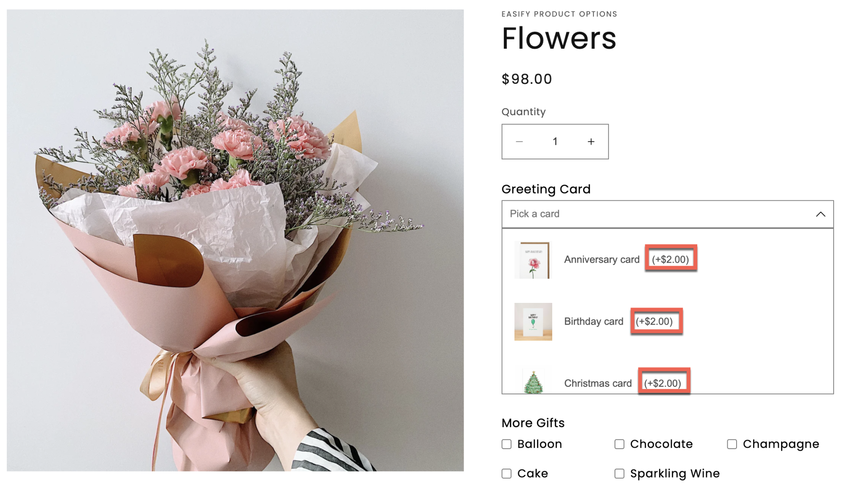The height and width of the screenshot is (494, 868).
Task: Select the Anniversary card option
Action: tap(602, 259)
